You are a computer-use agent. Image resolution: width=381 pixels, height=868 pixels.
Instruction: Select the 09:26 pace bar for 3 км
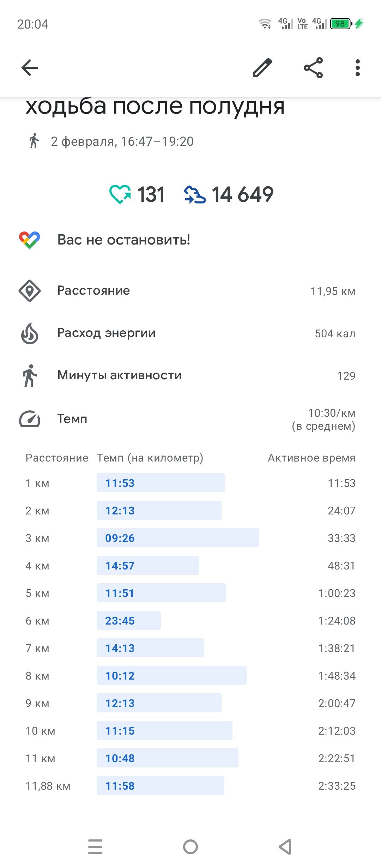tap(178, 538)
